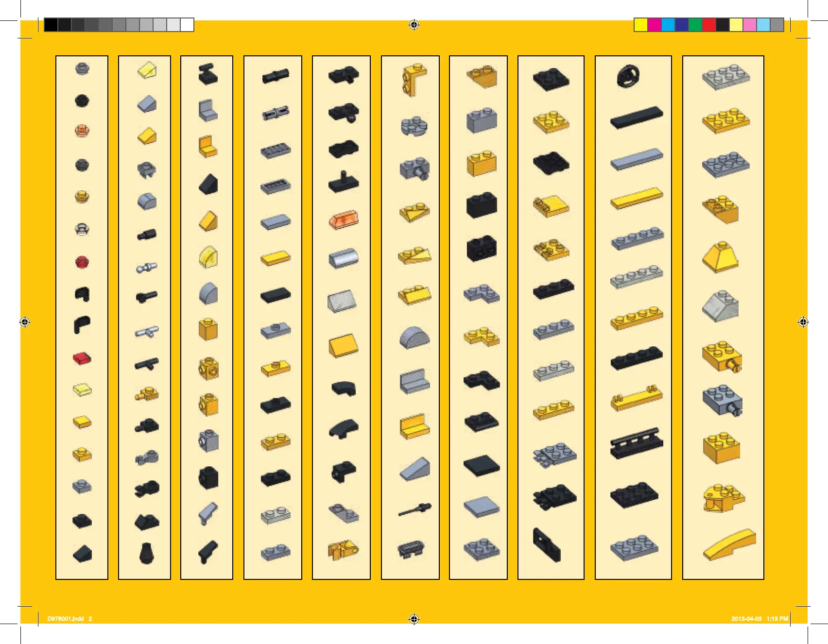Image resolution: width=828 pixels, height=644 pixels.
Task: Click the yellow bar with end clips
Action: click(637, 398)
